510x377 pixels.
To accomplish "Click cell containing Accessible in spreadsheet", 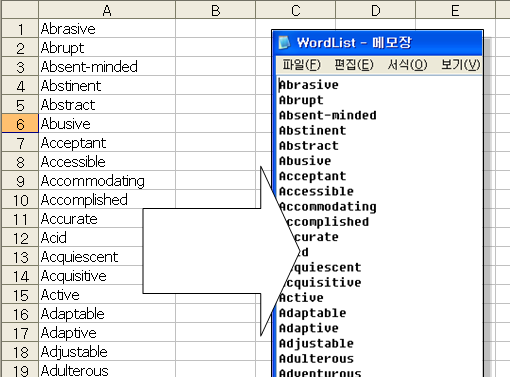I will 107,161.
